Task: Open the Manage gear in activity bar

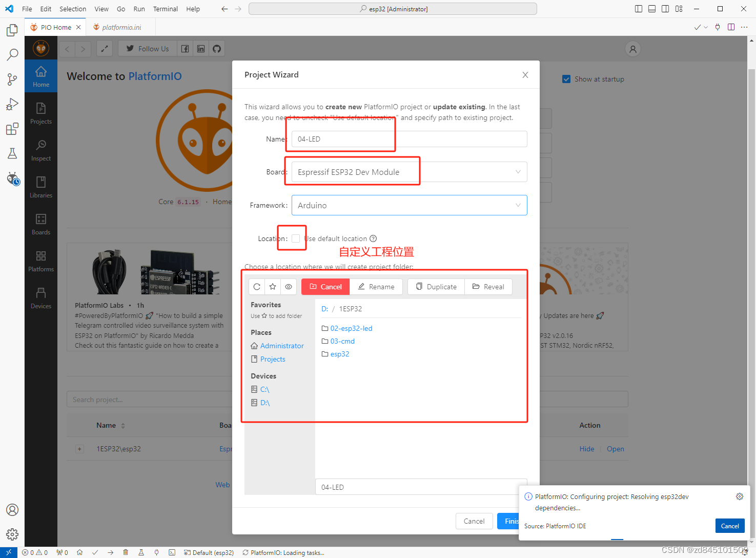Action: pyautogui.click(x=12, y=534)
